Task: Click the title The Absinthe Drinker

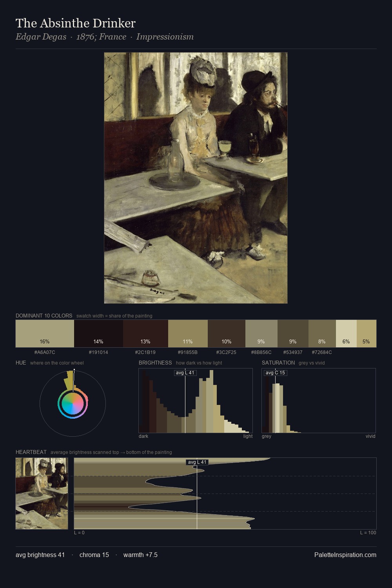Action: coord(76,23)
